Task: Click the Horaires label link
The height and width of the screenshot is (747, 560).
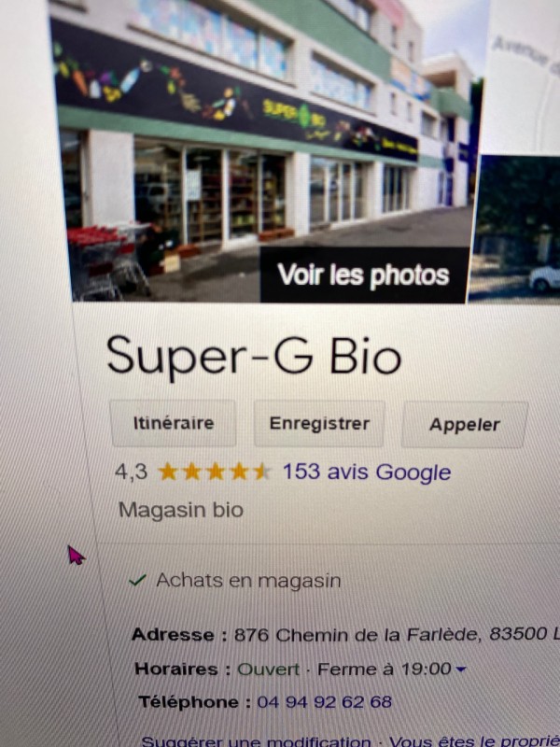Action: (183, 669)
